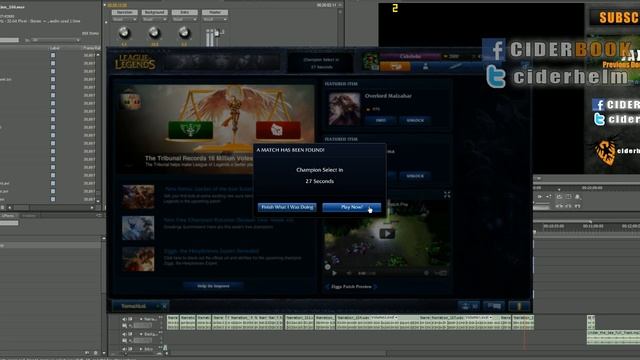The height and width of the screenshot is (360, 640).
Task: Open the automation mode dropdown under Narration
Action: tap(124, 19)
